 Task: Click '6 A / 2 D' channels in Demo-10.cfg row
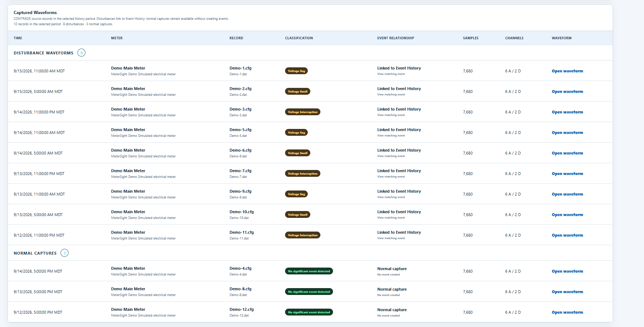click(513, 215)
